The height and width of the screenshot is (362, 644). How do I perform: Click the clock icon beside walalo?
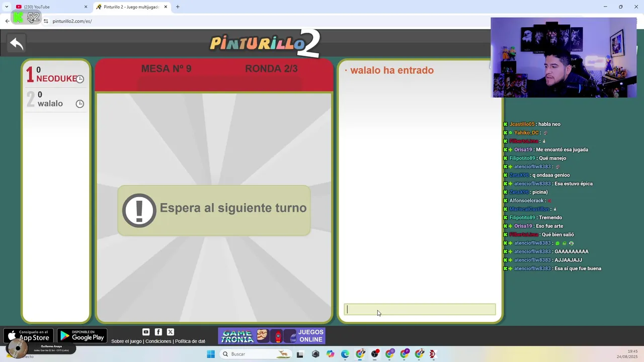point(79,104)
